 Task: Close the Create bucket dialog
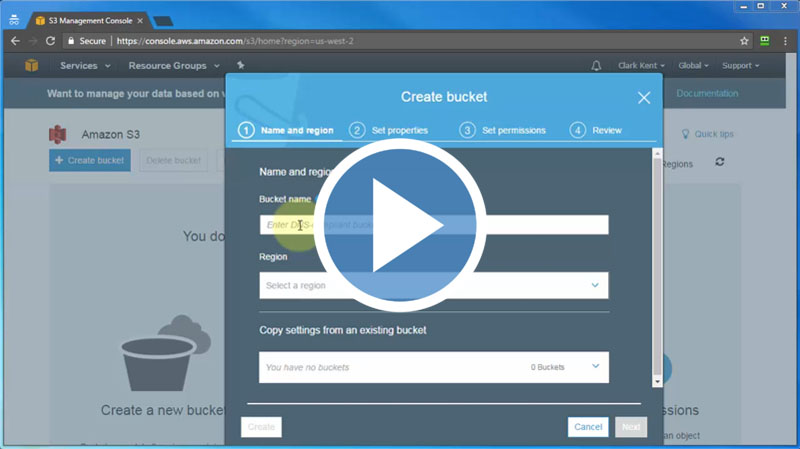644,98
